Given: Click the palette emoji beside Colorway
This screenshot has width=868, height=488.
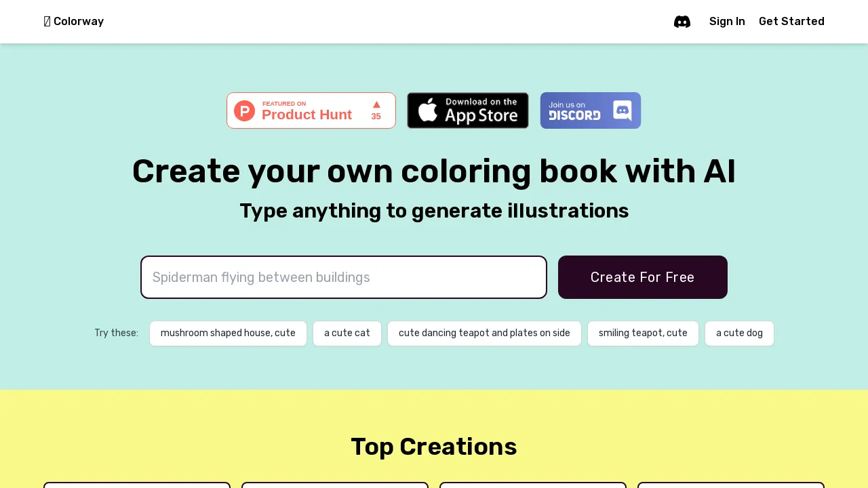Looking at the screenshot, I should 47,21.
